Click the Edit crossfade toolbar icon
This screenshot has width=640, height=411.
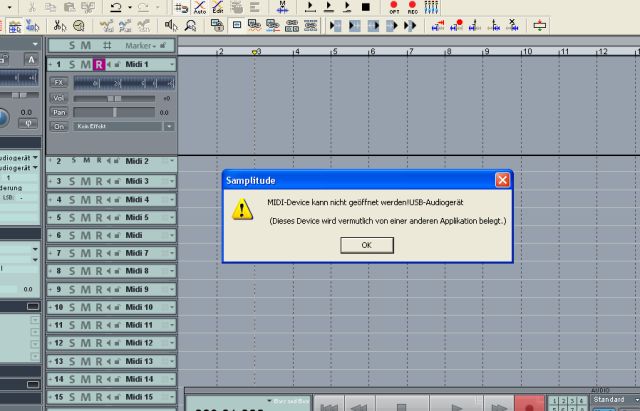218,7
